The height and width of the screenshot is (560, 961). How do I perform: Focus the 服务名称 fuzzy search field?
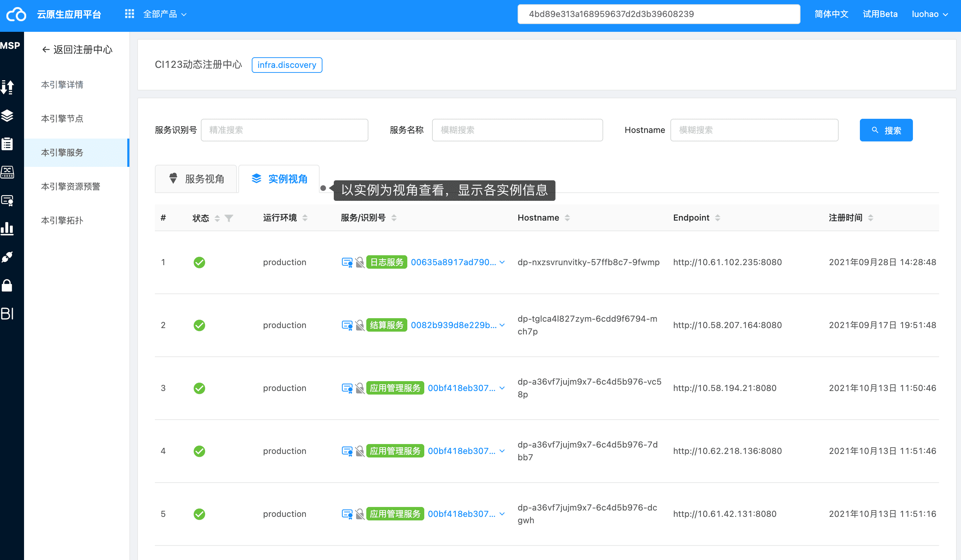point(517,130)
